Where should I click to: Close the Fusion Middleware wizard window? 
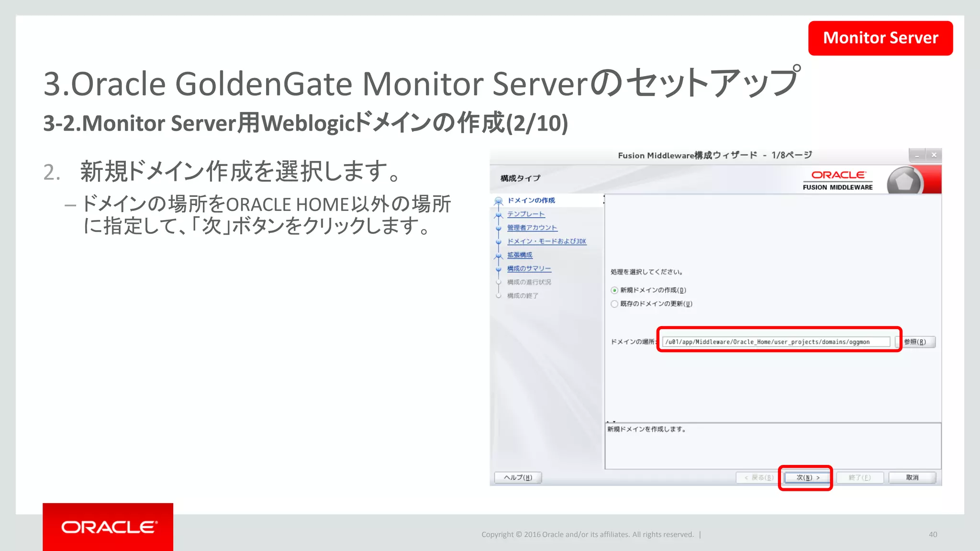[934, 155]
